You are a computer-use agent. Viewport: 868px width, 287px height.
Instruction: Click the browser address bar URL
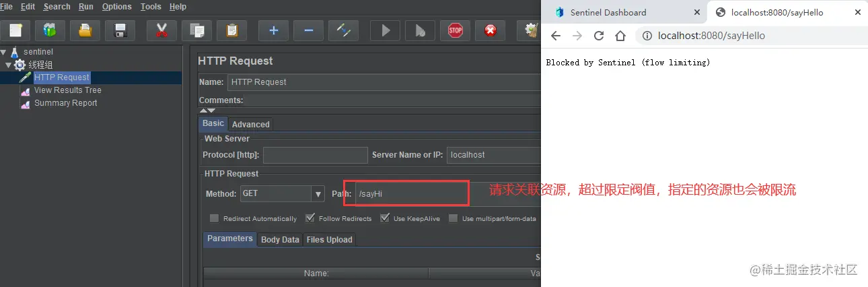pyautogui.click(x=712, y=36)
